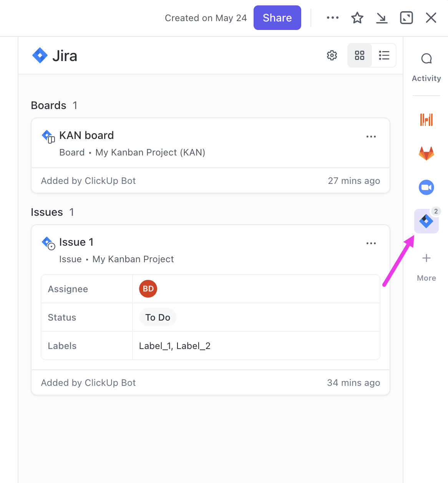Click the BD assignee avatar
The height and width of the screenshot is (483, 448).
click(148, 289)
